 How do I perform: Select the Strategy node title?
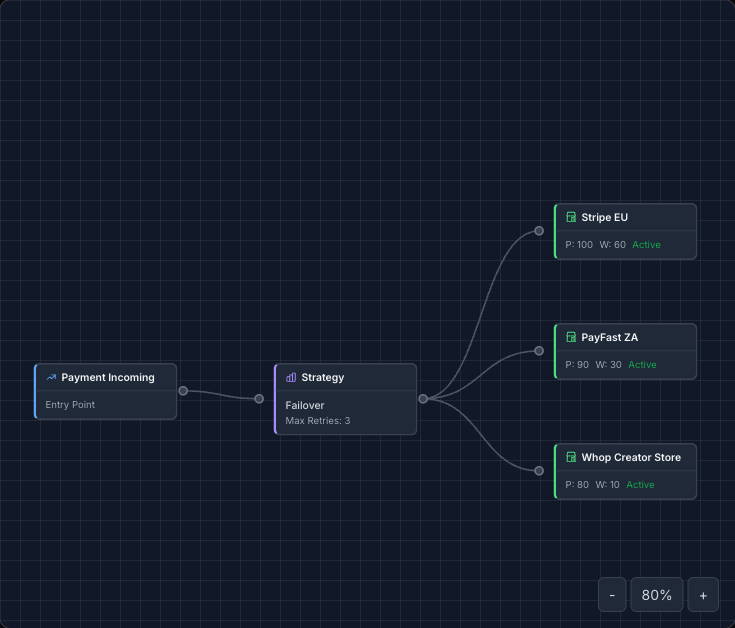322,377
